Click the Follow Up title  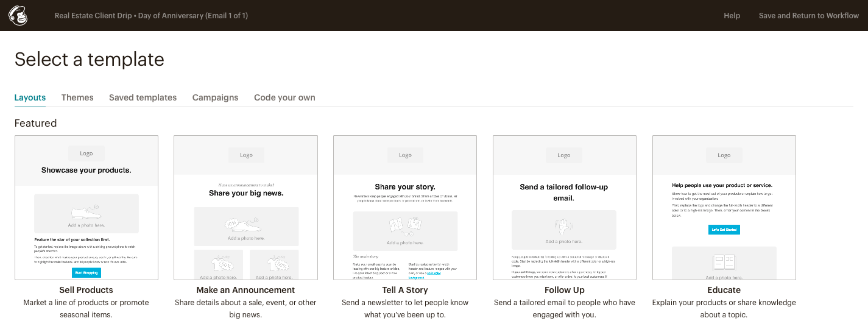[565, 290]
